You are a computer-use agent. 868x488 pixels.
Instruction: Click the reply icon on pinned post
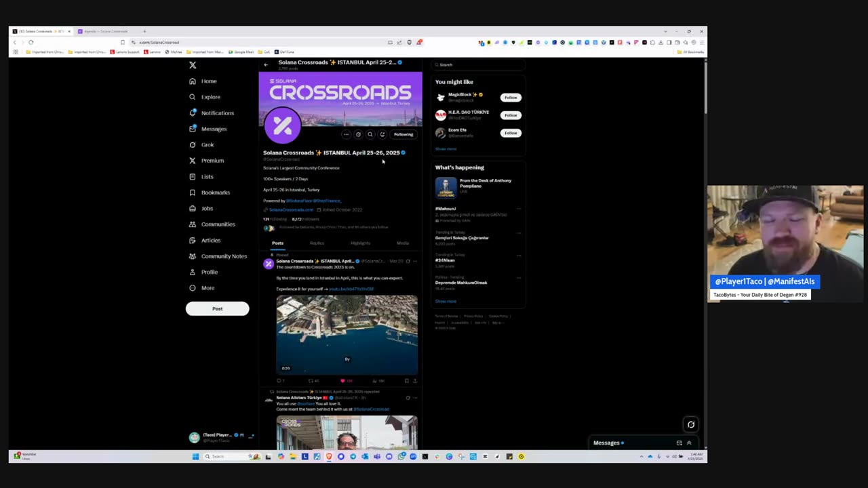pyautogui.click(x=279, y=381)
